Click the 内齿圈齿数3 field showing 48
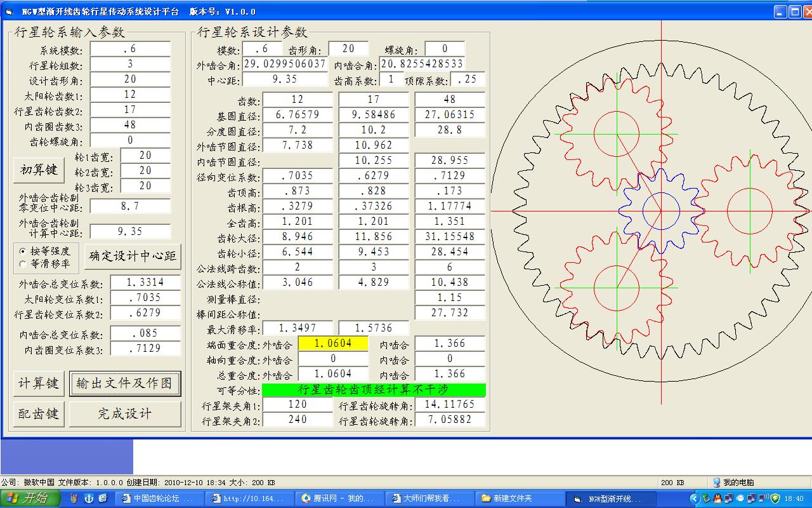The width and height of the screenshot is (812, 508). click(130, 125)
